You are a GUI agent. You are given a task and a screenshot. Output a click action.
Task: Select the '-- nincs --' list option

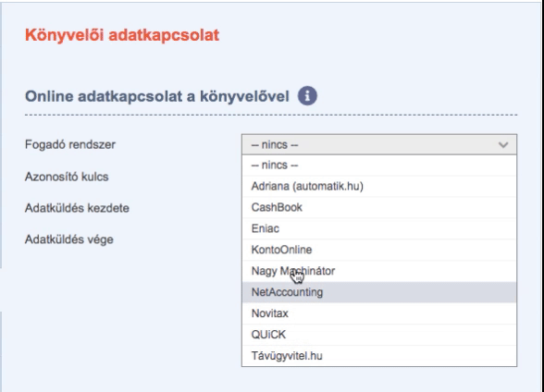379,165
